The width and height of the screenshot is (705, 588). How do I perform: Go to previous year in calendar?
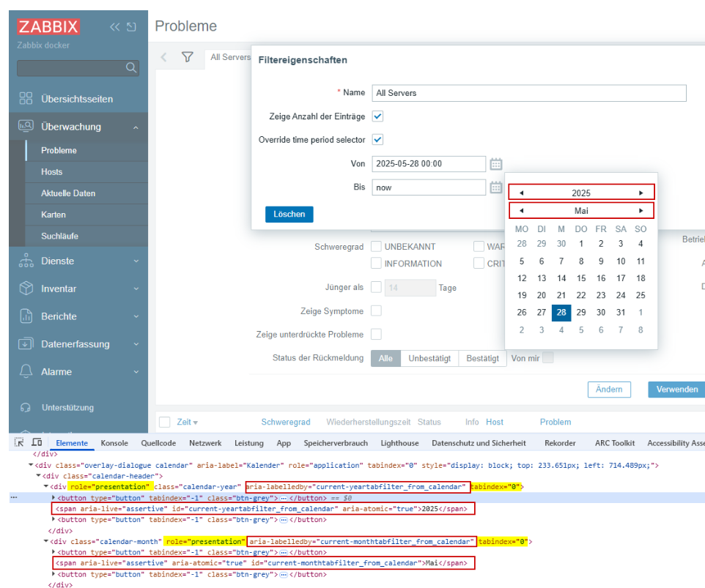click(x=522, y=193)
